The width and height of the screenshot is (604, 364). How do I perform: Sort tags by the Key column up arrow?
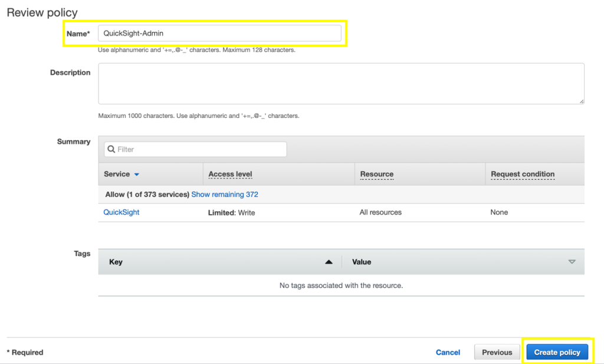(x=329, y=262)
